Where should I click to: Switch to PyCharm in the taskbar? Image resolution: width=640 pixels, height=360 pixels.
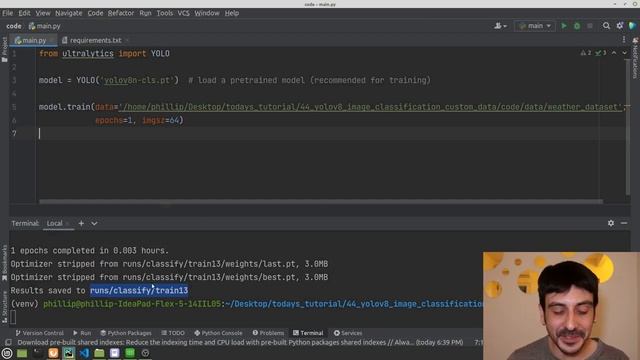[x=69, y=353]
